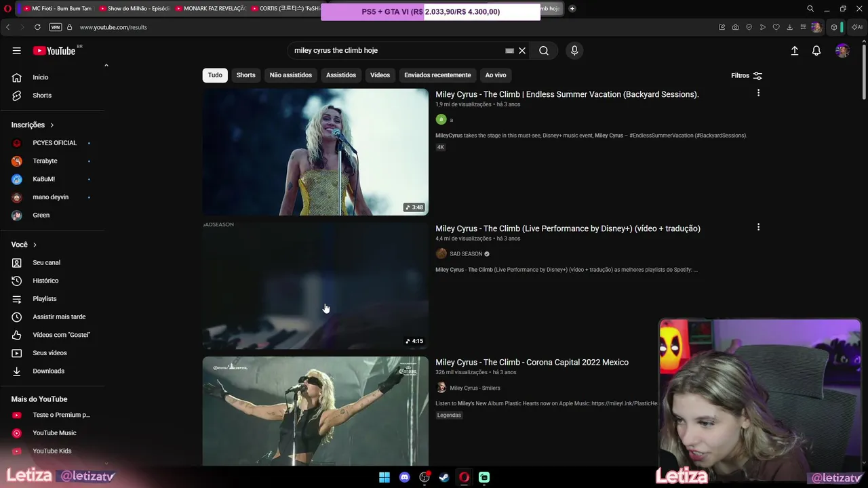Reload the page in Opera

tap(37, 27)
